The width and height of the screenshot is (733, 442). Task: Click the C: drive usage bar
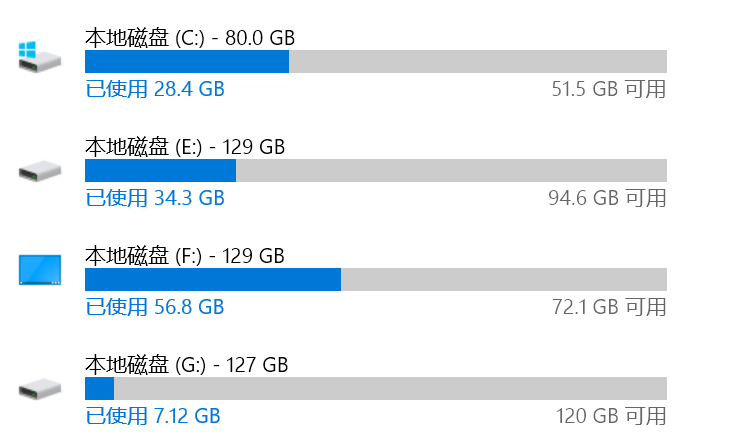pos(375,61)
